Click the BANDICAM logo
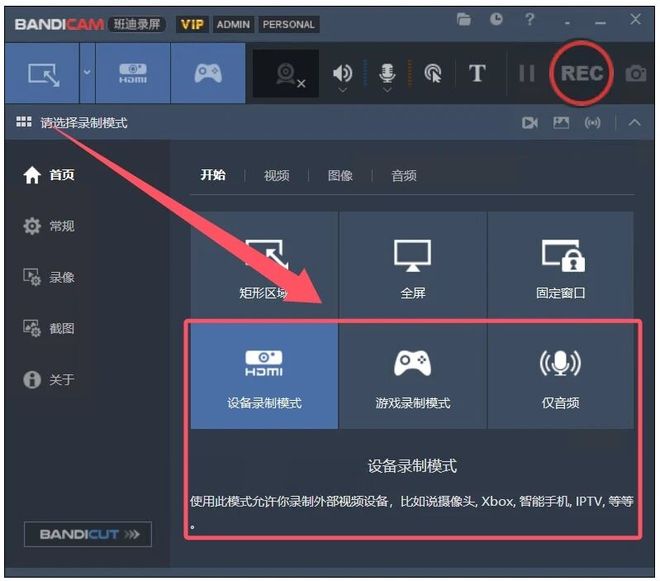The width and height of the screenshot is (660, 581). pos(59,24)
